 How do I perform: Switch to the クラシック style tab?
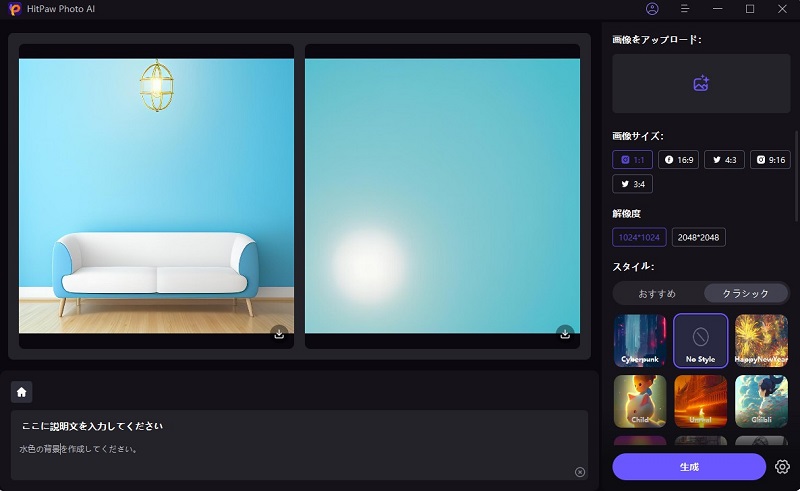tap(745, 293)
